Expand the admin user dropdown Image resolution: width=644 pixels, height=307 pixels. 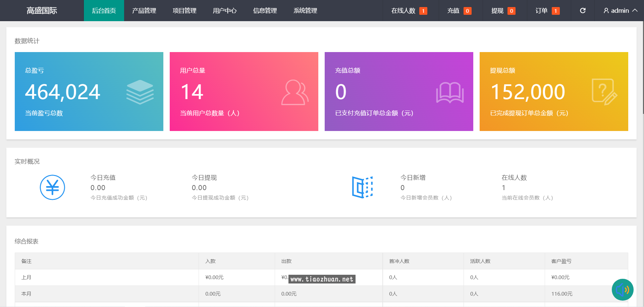tap(620, 11)
